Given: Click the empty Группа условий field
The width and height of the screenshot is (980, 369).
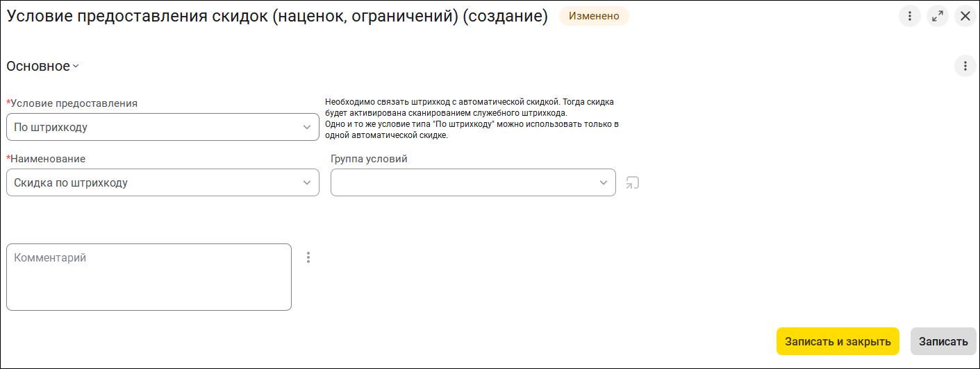Looking at the screenshot, I should (x=462, y=183).
